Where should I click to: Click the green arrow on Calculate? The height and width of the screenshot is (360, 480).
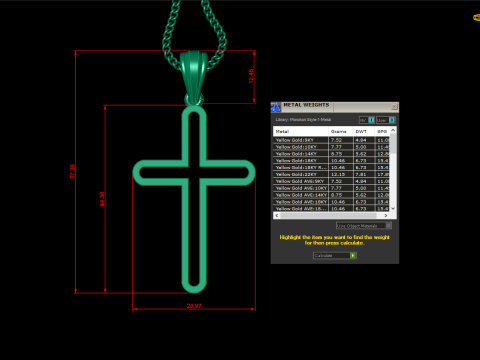point(353,256)
